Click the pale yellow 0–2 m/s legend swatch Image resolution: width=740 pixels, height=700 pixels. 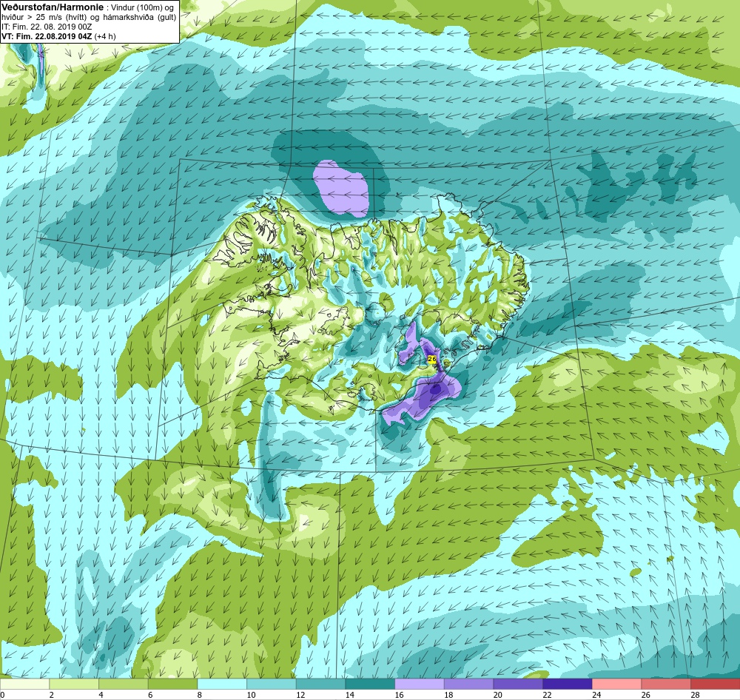24,684
